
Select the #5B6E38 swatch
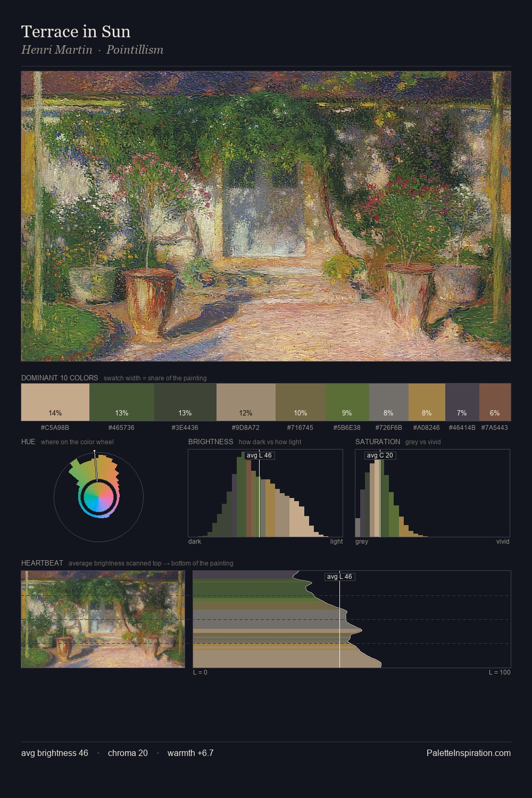pyautogui.click(x=347, y=402)
